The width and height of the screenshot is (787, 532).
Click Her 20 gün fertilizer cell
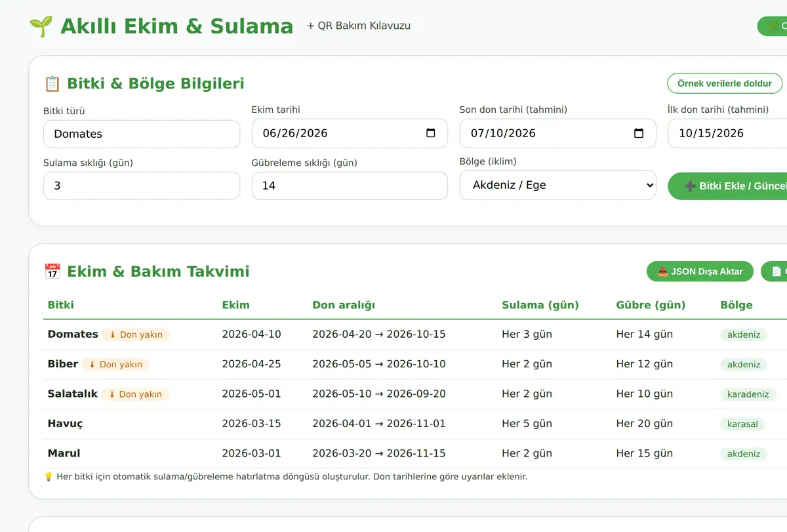(645, 424)
